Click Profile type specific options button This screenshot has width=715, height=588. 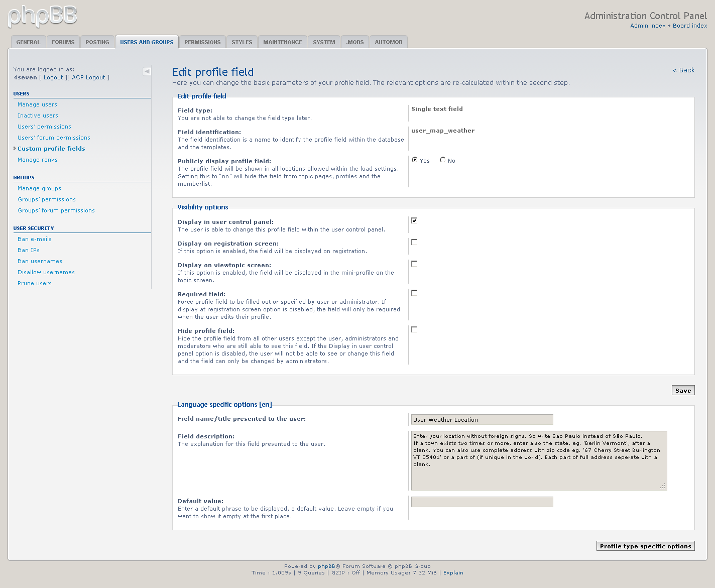pyautogui.click(x=645, y=546)
